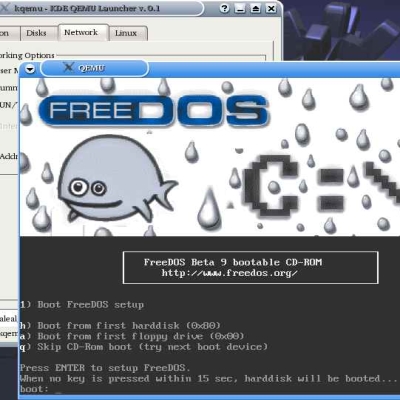Maximize the kqemu launcher window

(x=256, y=9)
